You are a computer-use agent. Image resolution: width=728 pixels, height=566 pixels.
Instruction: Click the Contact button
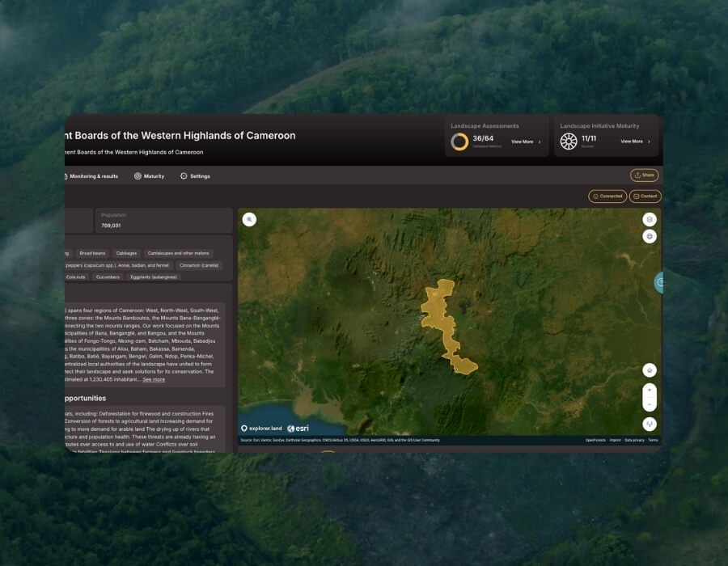(x=645, y=196)
